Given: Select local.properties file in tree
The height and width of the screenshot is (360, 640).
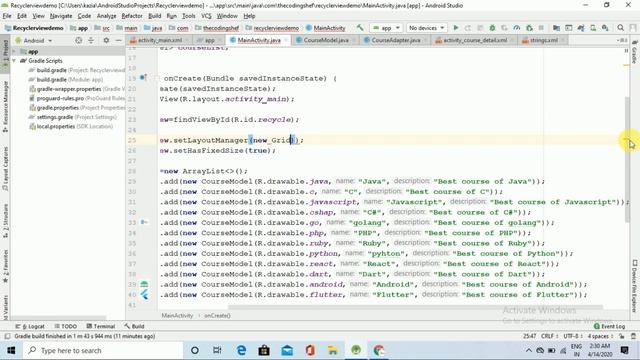Looking at the screenshot, I should click(x=71, y=127).
